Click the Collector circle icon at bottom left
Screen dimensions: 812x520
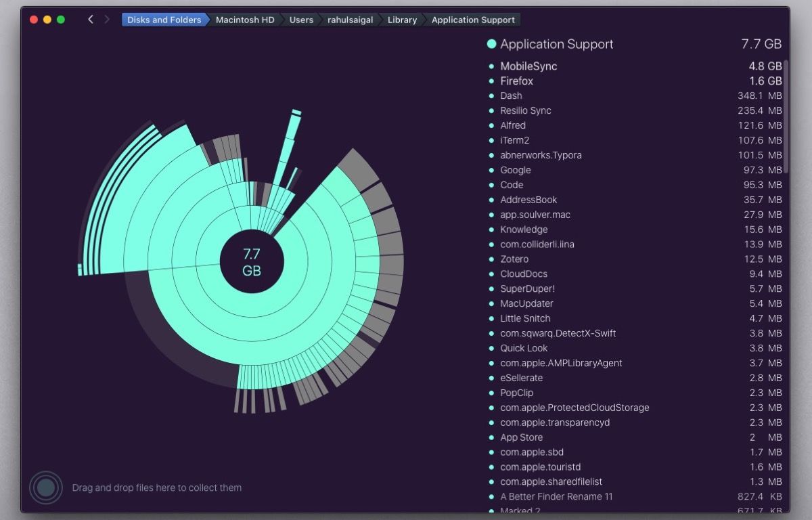click(45, 487)
